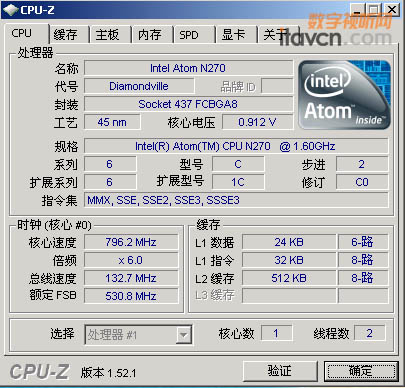405x388 pixels.
Task: Click the multiplier value x 6.0
Action: tap(131, 260)
